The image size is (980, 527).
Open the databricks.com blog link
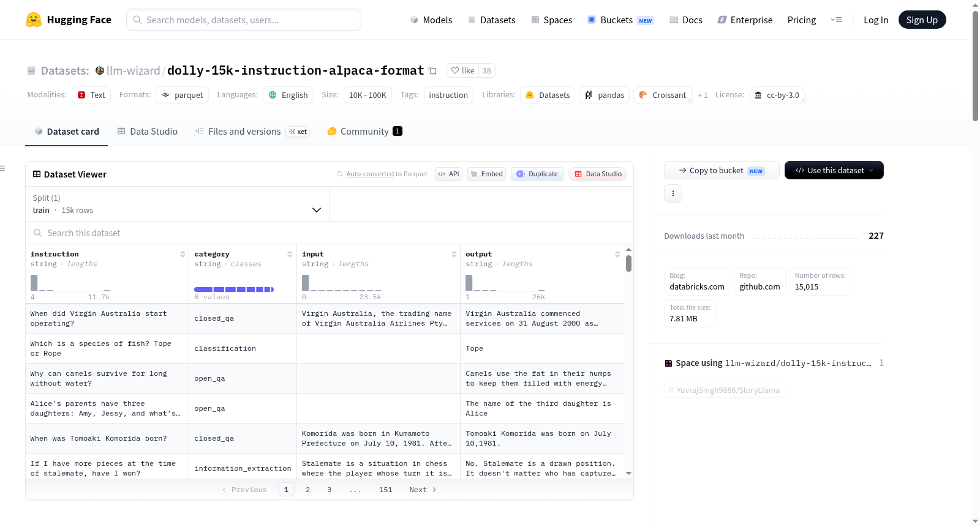[x=697, y=282]
